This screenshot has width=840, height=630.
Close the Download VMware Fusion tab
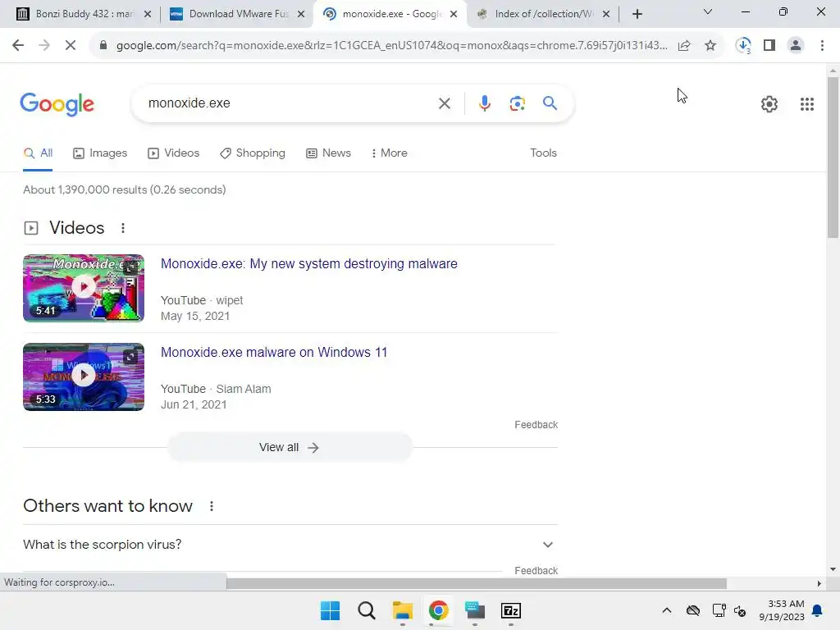[x=301, y=15]
